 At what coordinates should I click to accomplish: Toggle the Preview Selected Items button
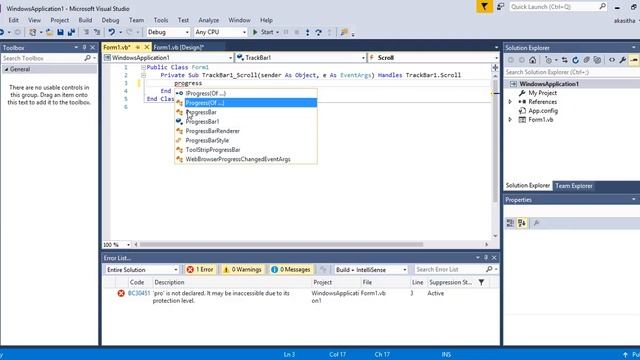click(634, 60)
